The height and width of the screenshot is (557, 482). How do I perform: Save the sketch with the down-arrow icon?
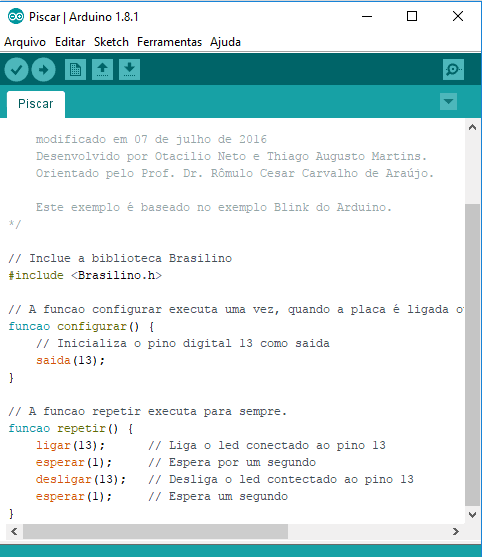click(x=129, y=69)
